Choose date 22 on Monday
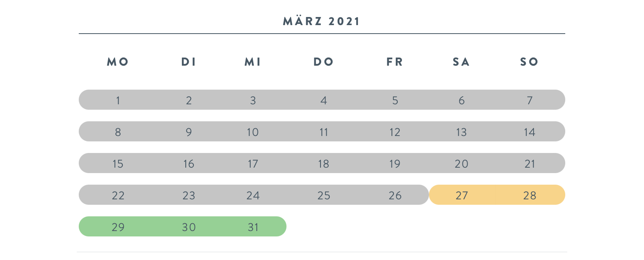 coord(118,195)
